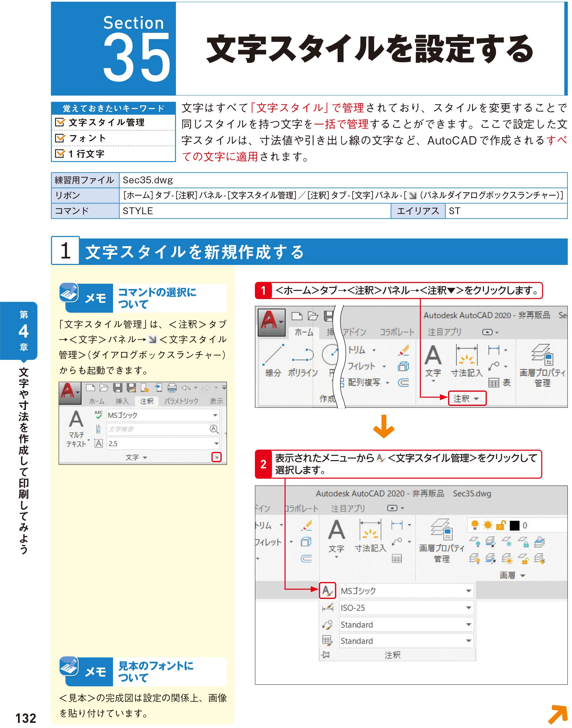The width and height of the screenshot is (572, 728).
Task: Expand the 注釈 ▼ panel in step 1
Action: coord(467,398)
